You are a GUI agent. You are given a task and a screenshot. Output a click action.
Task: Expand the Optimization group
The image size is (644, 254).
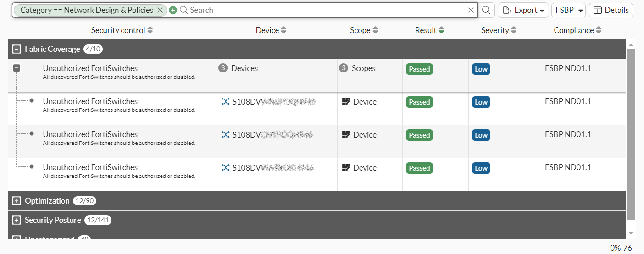point(17,201)
